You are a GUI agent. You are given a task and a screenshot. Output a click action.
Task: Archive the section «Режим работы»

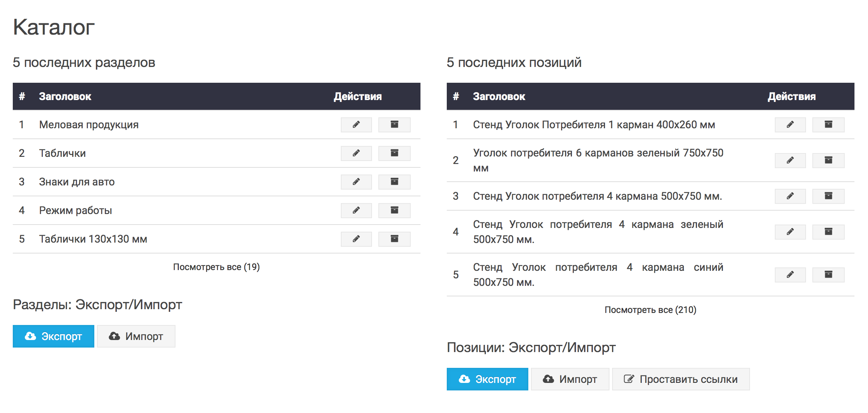pos(394,210)
